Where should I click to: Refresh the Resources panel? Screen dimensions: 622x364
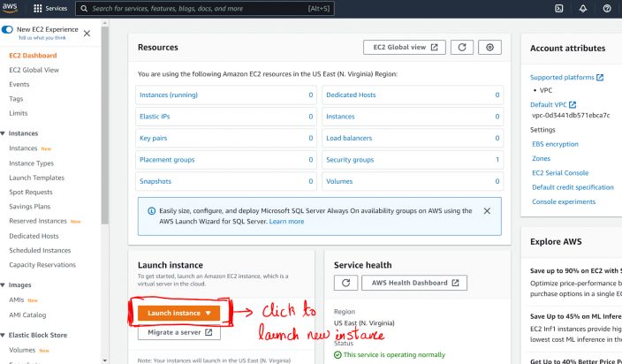pos(461,48)
